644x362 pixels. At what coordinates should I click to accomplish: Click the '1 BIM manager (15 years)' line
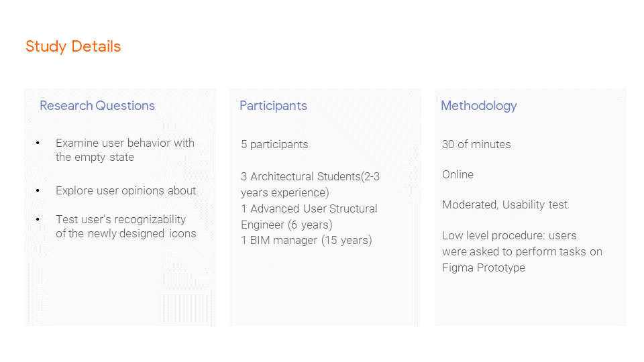click(306, 240)
